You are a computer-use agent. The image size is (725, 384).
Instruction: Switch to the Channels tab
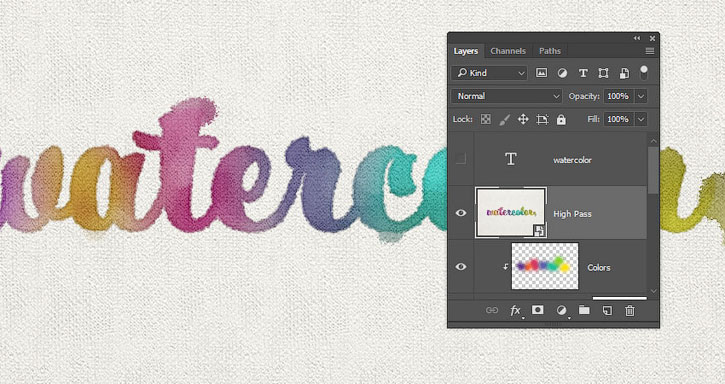point(508,51)
